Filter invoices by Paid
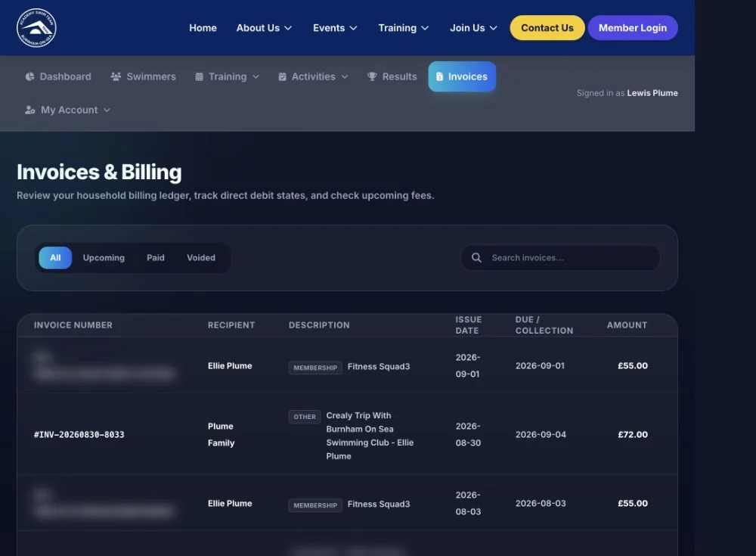Image resolution: width=756 pixels, height=556 pixels. click(156, 258)
